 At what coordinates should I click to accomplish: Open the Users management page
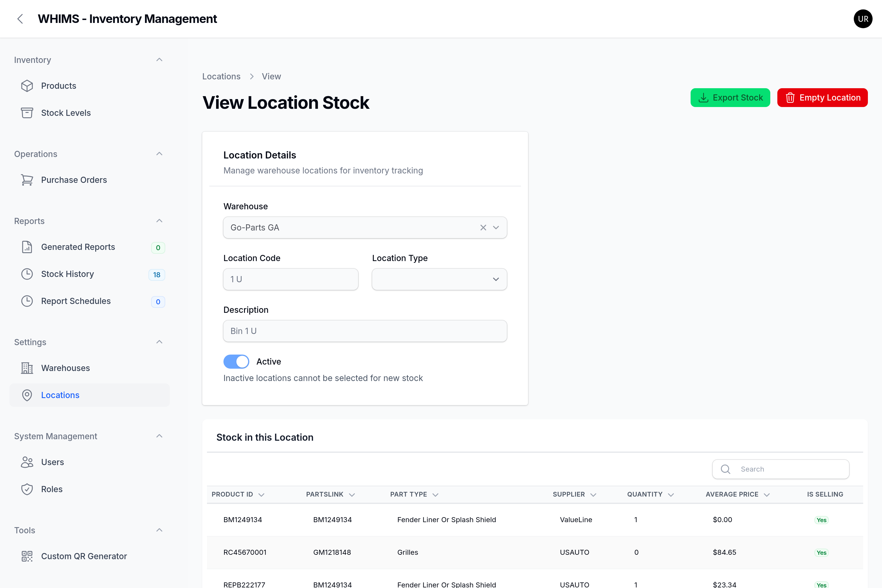[x=90, y=462]
